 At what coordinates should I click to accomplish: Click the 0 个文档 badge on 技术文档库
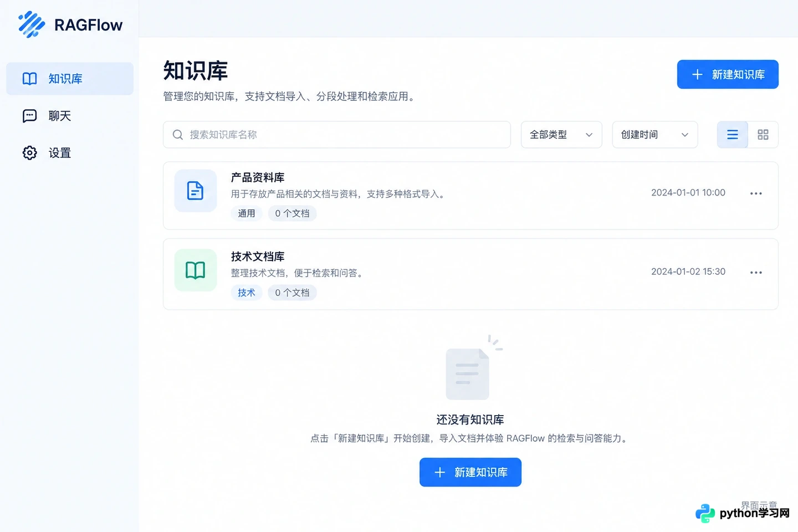[293, 293]
